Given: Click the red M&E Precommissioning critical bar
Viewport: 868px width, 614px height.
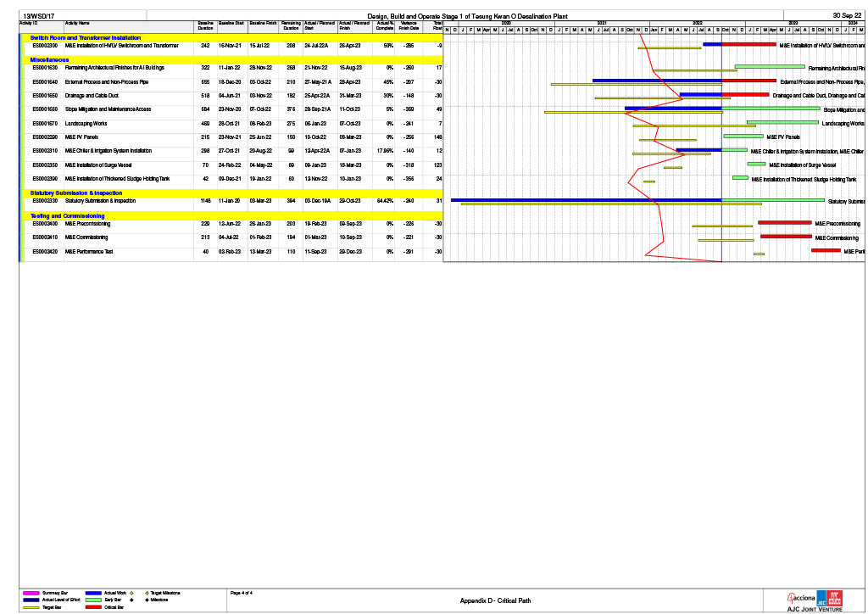Looking at the screenshot, I should click(x=785, y=222).
